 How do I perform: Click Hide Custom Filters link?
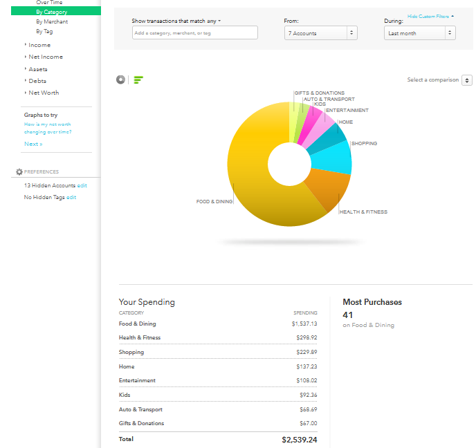click(430, 17)
